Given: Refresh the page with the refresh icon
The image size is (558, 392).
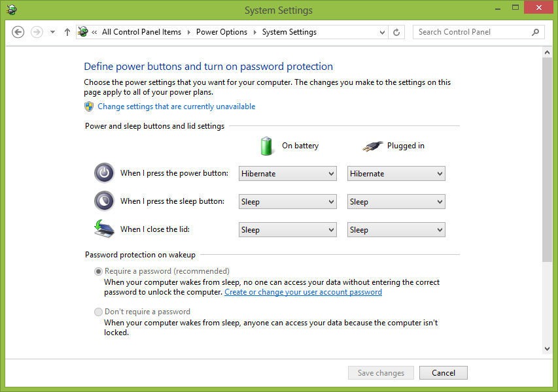Looking at the screenshot, I should tap(396, 33).
